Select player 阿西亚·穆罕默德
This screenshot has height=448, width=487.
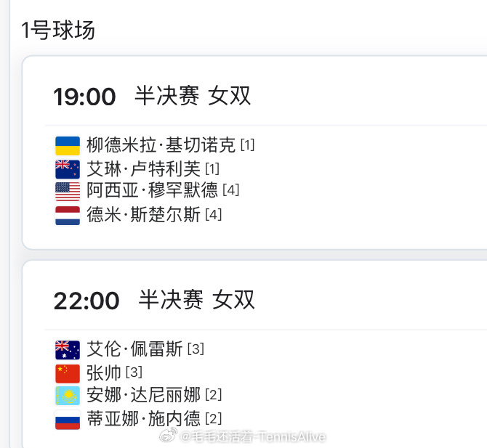(x=152, y=190)
